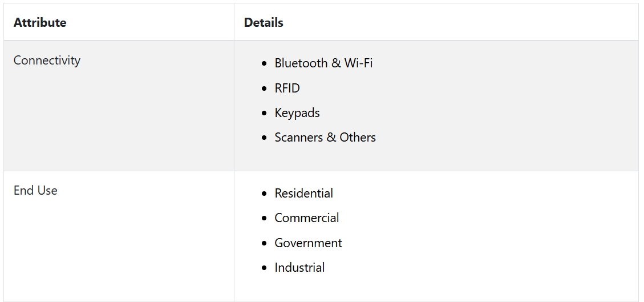The width and height of the screenshot is (644, 302).
Task: Click the RFID list item
Action: [287, 88]
